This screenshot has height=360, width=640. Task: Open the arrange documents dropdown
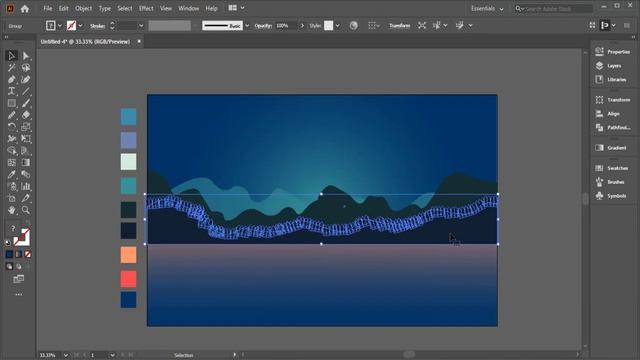click(236, 8)
